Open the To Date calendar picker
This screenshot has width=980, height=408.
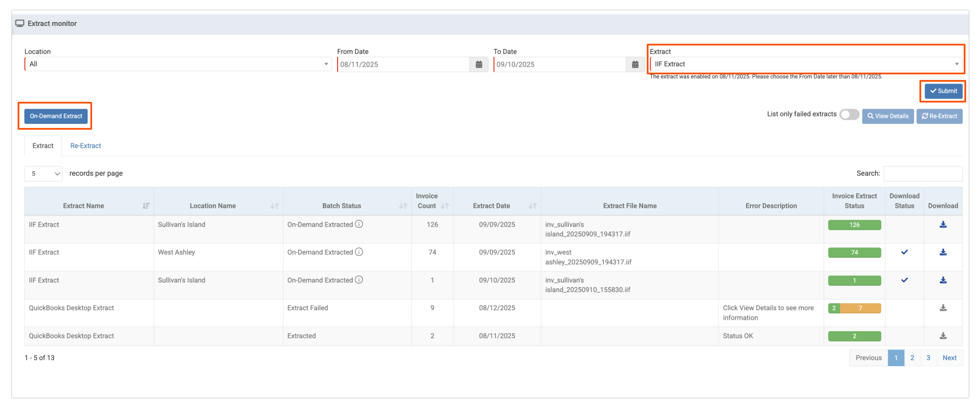click(635, 64)
